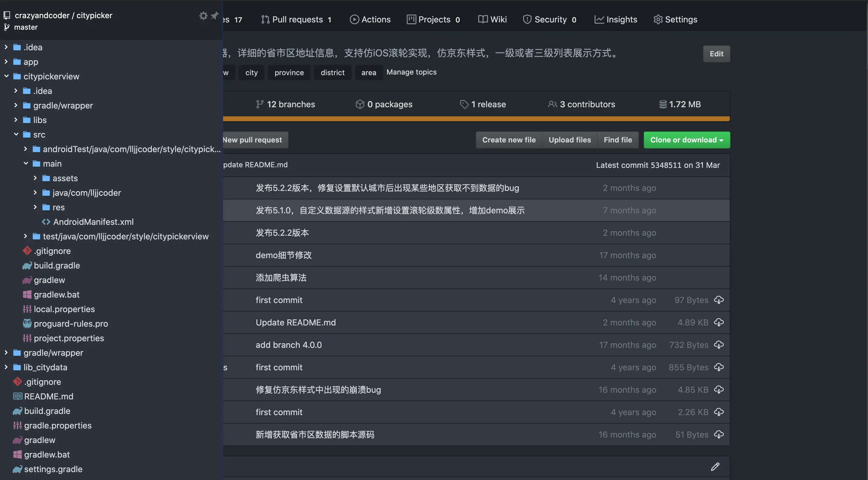Click the 1 release tag icon
The image size is (868, 480).
464,105
